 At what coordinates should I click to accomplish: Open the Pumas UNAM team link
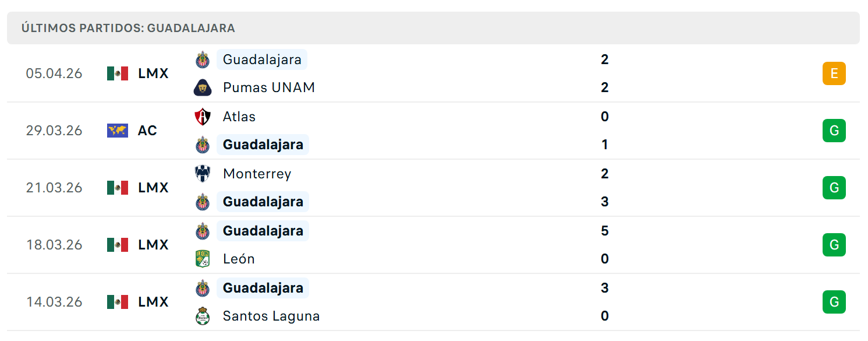[269, 87]
